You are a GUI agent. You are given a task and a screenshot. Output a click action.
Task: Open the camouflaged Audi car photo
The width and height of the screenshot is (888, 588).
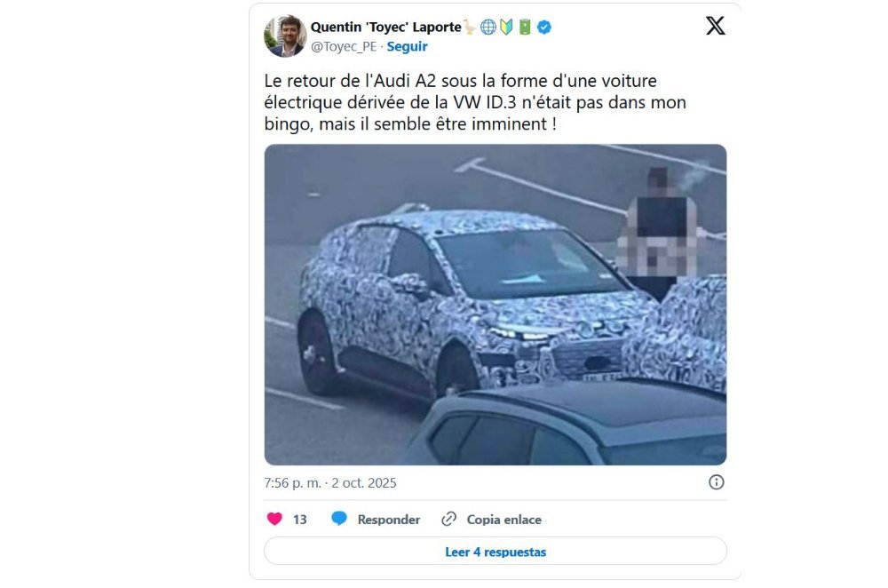(496, 305)
